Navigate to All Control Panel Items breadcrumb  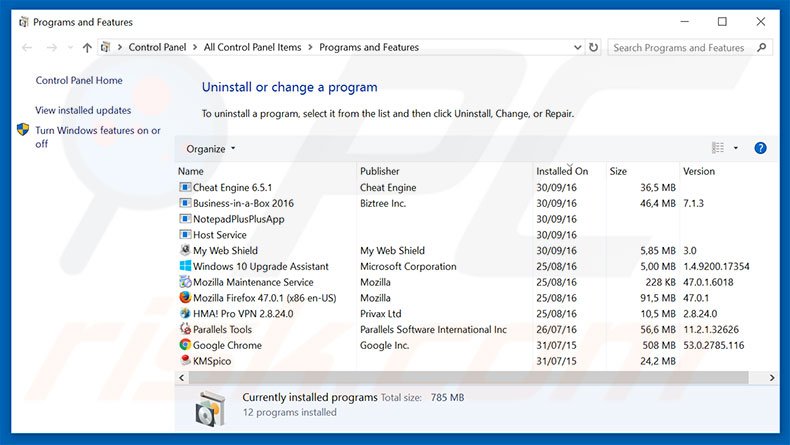pyautogui.click(x=252, y=47)
